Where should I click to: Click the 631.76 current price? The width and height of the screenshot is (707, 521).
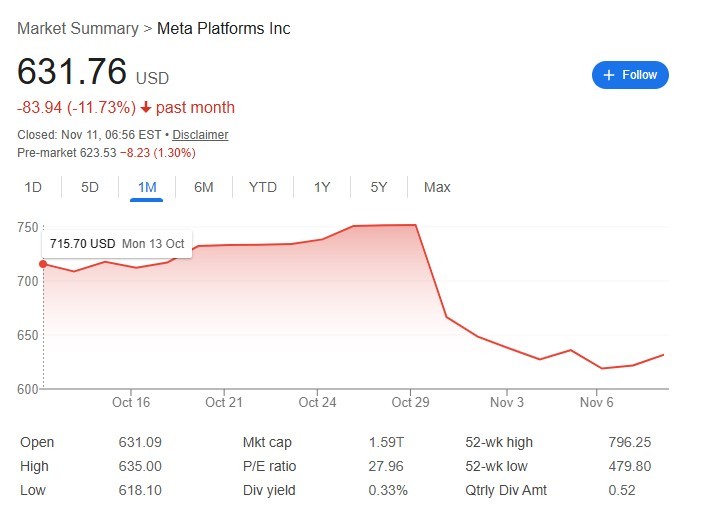[x=72, y=72]
